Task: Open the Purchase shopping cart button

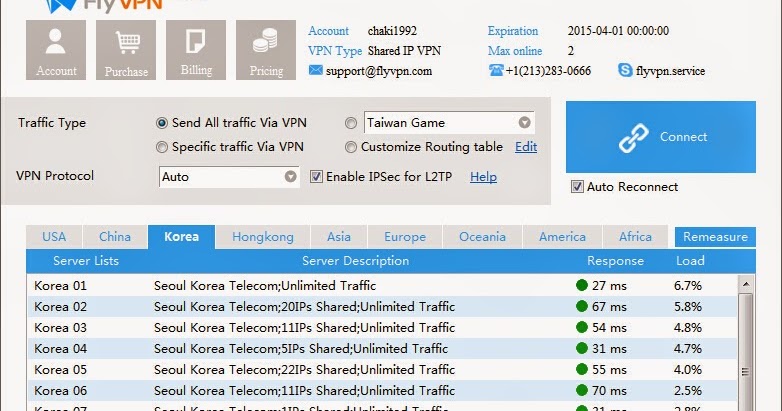Action: [126, 50]
